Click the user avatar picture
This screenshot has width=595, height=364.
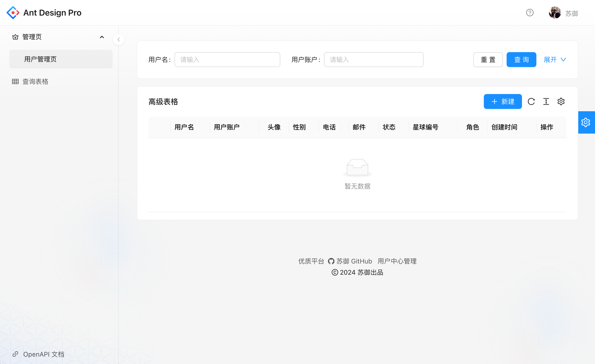click(555, 13)
